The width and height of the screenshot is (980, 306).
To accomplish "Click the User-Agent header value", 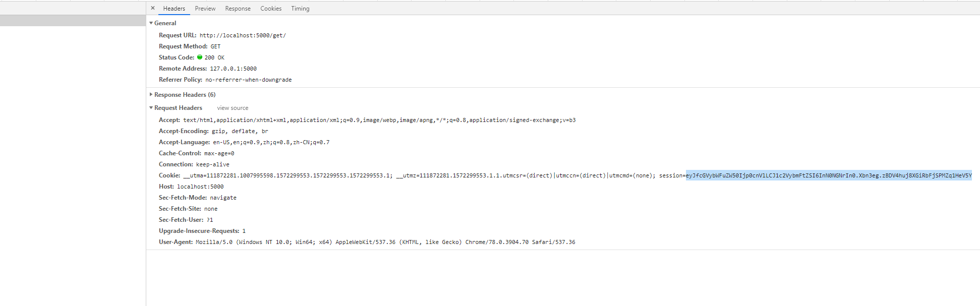I will 385,242.
